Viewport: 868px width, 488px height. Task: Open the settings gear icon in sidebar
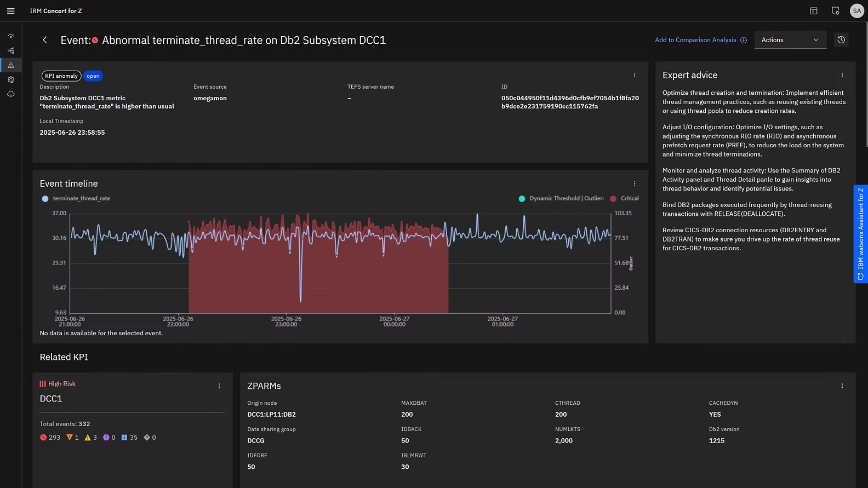10,80
